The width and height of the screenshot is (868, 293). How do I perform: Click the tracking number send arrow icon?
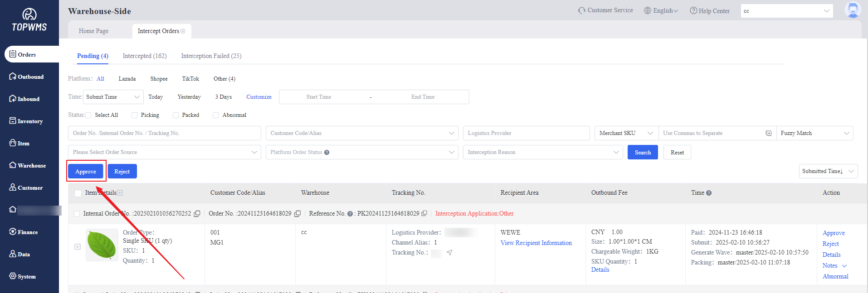(449, 253)
